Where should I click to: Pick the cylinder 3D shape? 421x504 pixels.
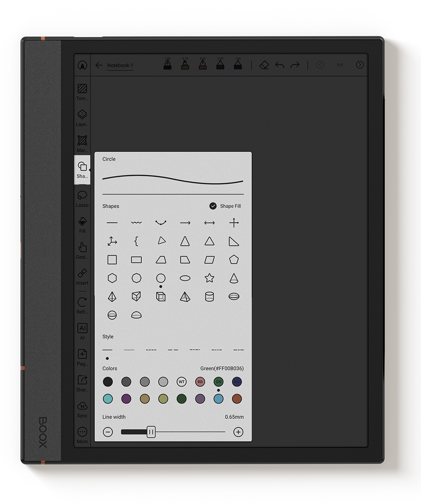click(x=209, y=297)
